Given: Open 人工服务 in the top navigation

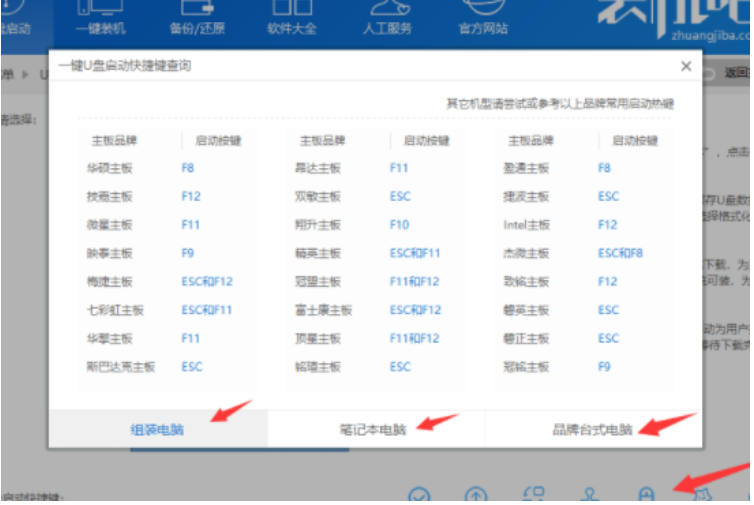Looking at the screenshot, I should click(388, 19).
